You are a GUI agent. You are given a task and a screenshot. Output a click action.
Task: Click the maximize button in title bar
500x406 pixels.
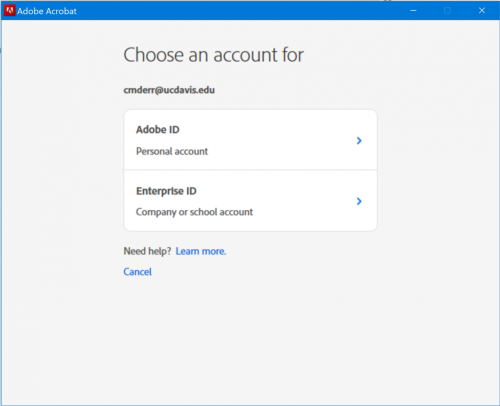coord(447,11)
